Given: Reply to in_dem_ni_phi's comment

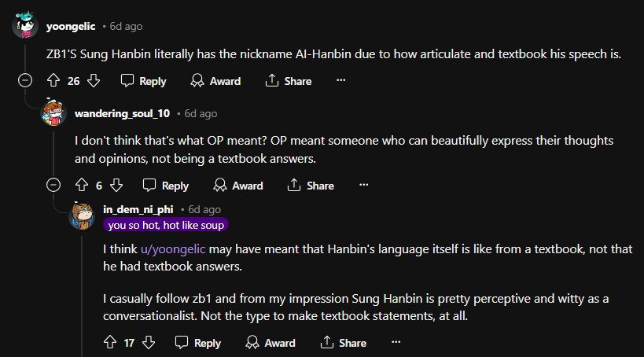Looking at the screenshot, I should pyautogui.click(x=198, y=343).
